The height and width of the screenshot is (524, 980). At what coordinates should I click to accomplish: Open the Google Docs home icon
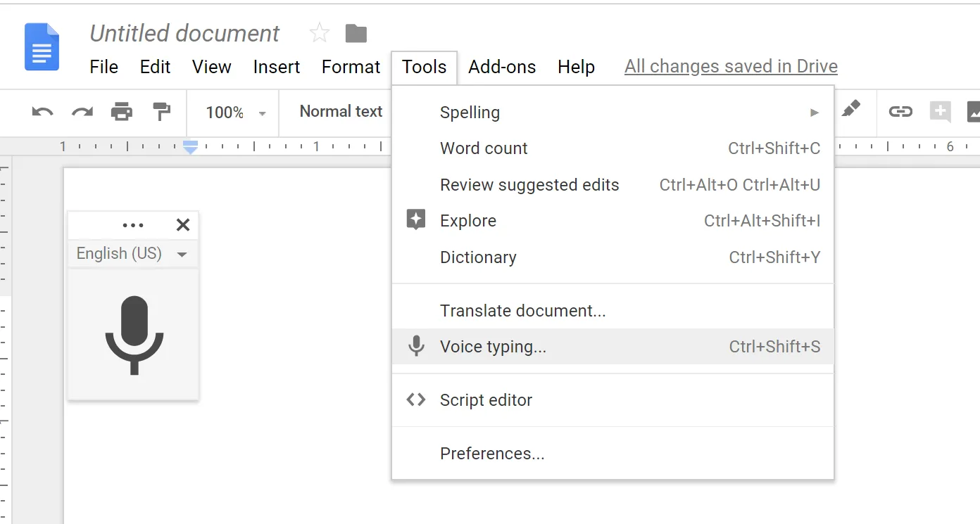pos(42,47)
